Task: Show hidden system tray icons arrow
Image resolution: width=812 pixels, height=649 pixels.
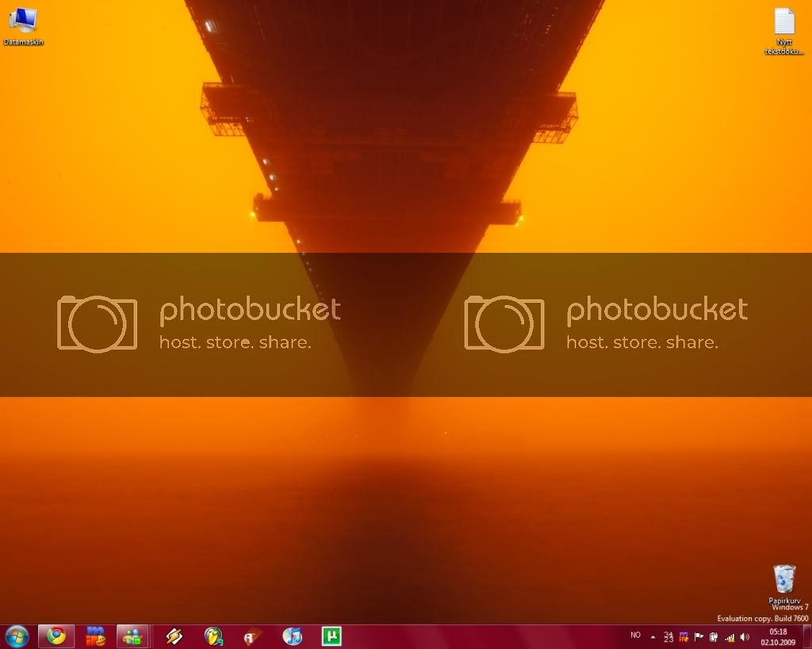Action: [653, 637]
